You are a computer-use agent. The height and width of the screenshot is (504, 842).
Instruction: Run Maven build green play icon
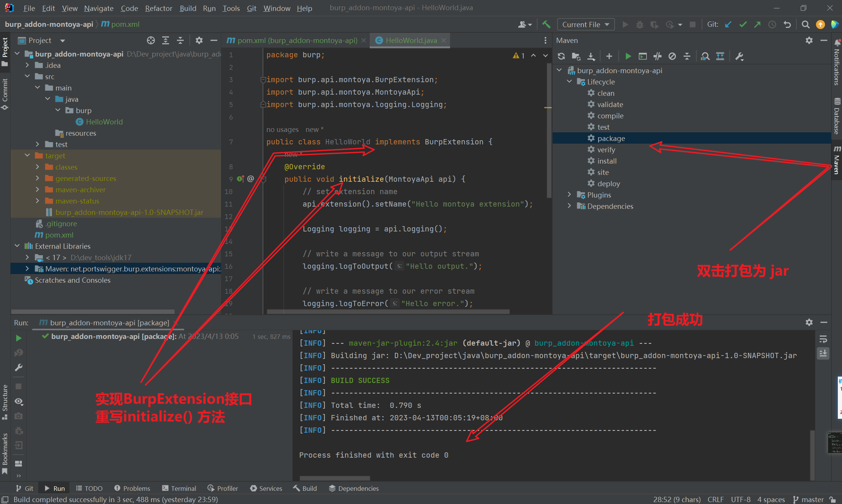628,56
